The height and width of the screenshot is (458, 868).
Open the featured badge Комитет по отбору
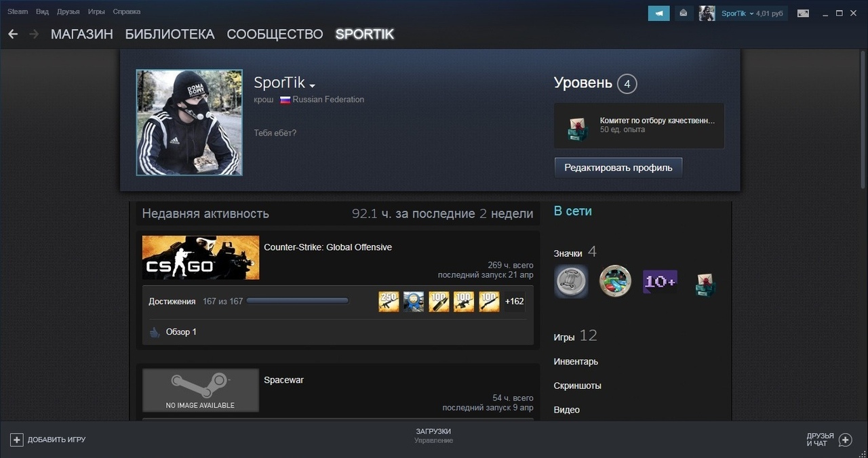click(x=657, y=121)
